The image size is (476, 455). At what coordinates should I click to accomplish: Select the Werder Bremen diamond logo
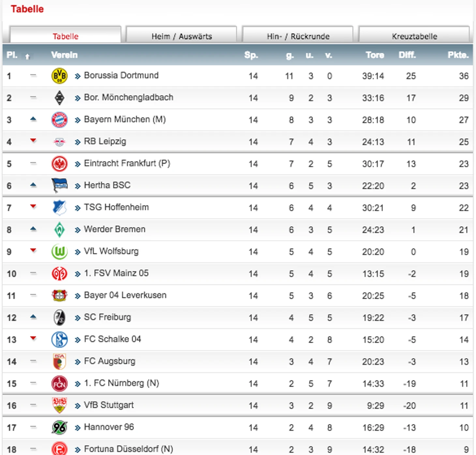[59, 230]
